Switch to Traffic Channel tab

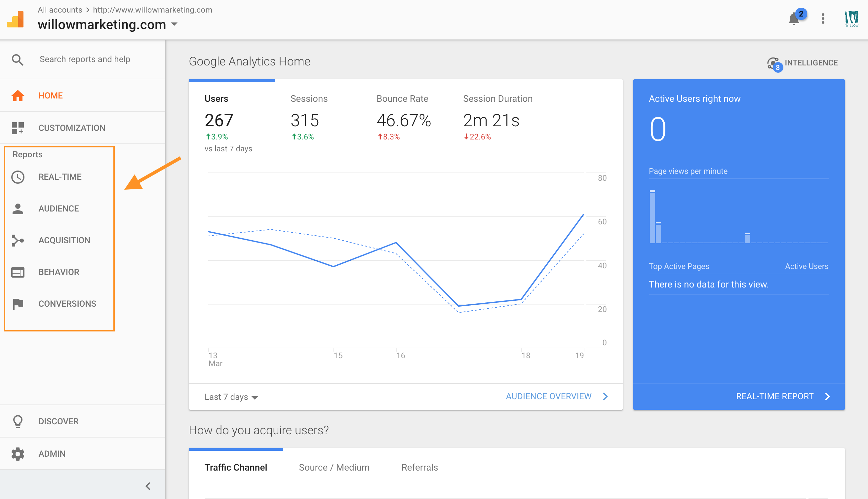click(236, 468)
